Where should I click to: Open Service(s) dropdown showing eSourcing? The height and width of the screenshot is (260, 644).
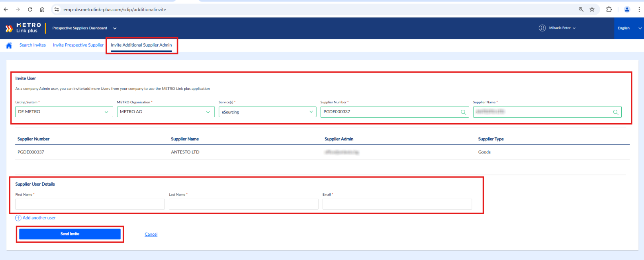point(268,112)
